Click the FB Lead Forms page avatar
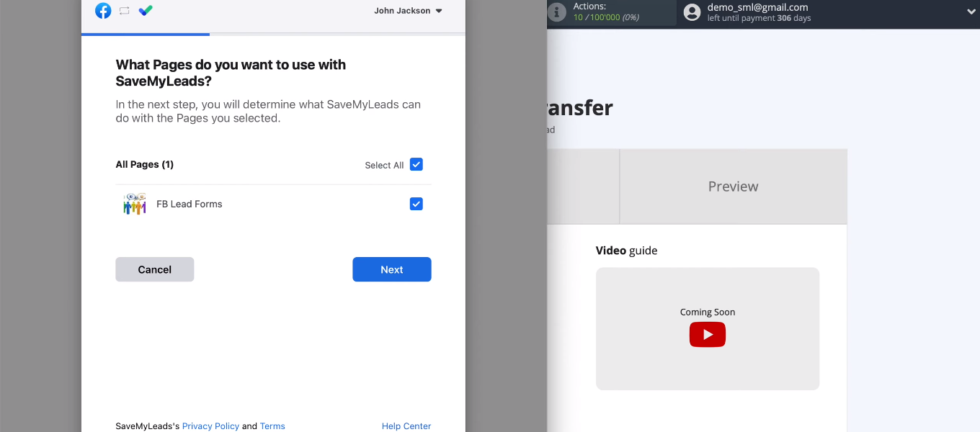This screenshot has height=432, width=980. tap(135, 204)
